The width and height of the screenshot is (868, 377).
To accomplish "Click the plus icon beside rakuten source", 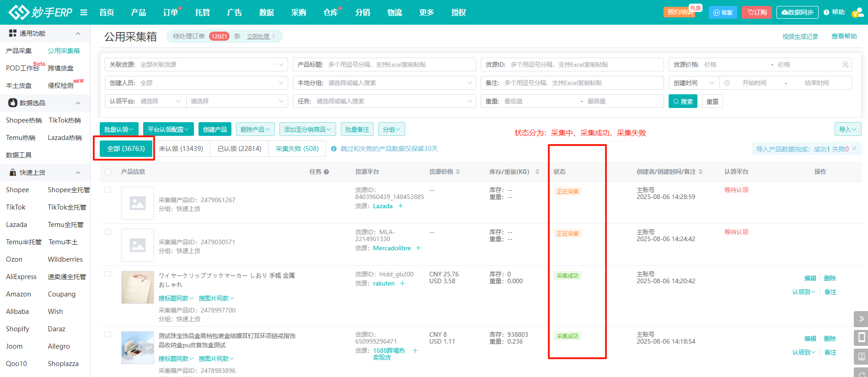I will click(x=402, y=283).
